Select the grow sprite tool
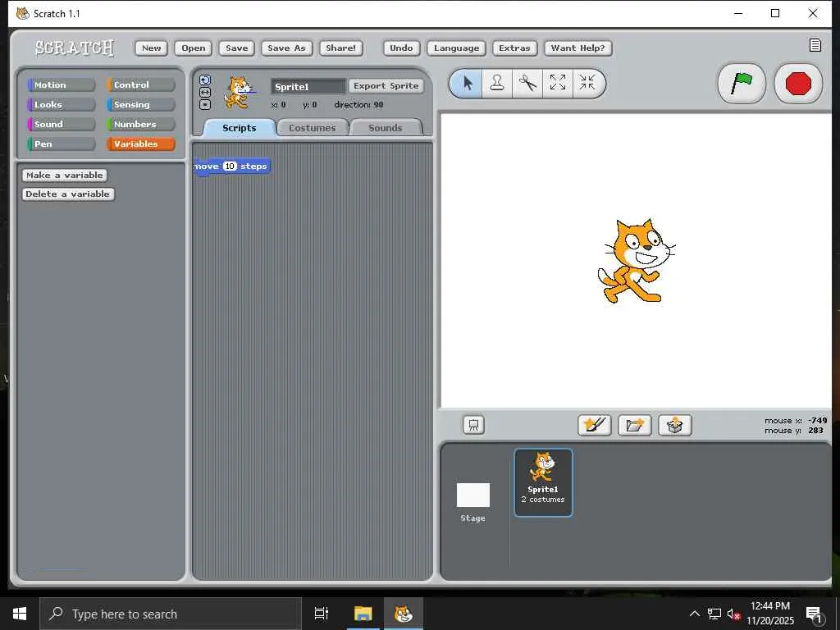Screen dimensions: 840x630 (x=558, y=84)
